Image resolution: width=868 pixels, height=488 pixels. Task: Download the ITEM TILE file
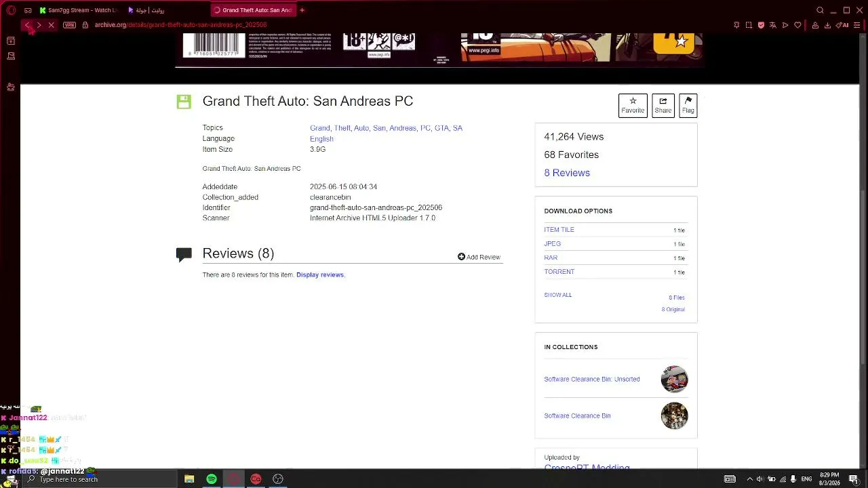[559, 230]
